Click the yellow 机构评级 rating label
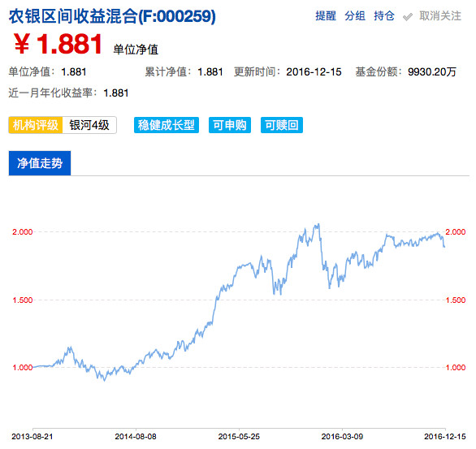The height and width of the screenshot is (449, 476). tap(36, 125)
